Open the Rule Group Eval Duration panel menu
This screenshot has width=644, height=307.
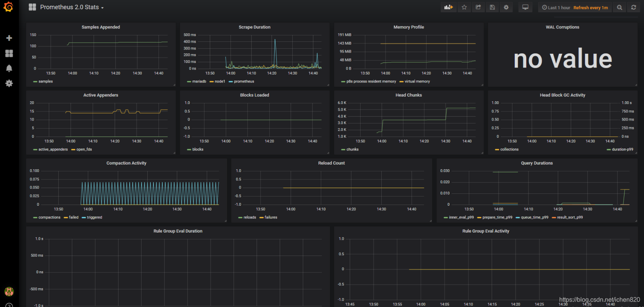point(178,231)
